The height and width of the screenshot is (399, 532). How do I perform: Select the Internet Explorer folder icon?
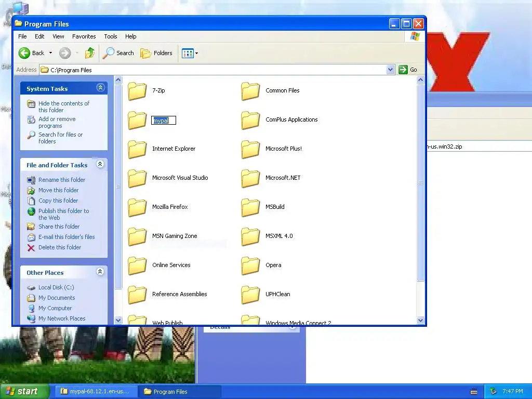tap(137, 149)
